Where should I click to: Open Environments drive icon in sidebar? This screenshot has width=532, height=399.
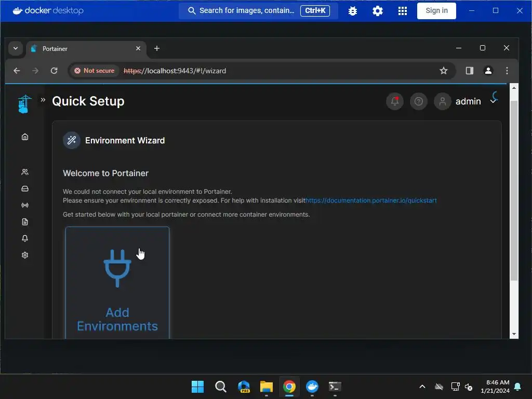[x=25, y=189]
